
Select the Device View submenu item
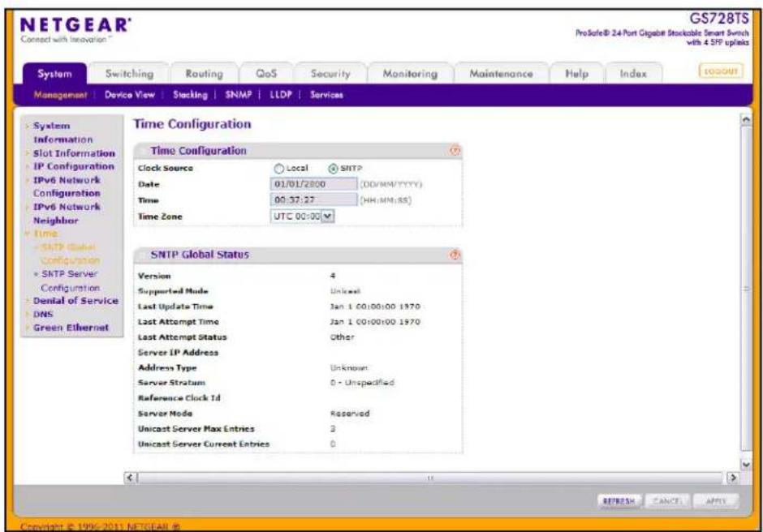pos(129,95)
